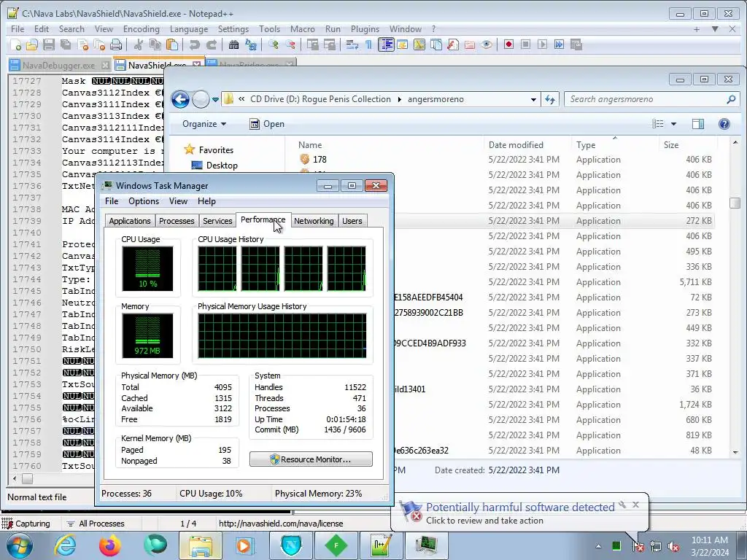Click the Cut scissors icon in Notepad++
This screenshot has height=560, width=747.
(x=138, y=44)
